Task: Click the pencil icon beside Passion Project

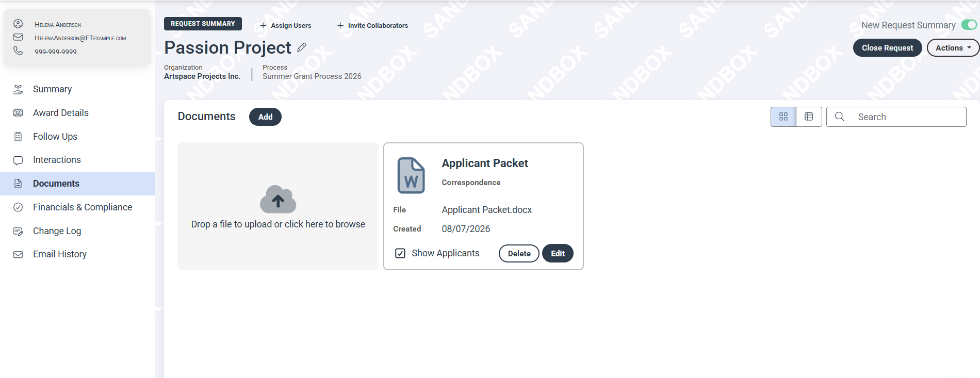Action: coord(302,47)
